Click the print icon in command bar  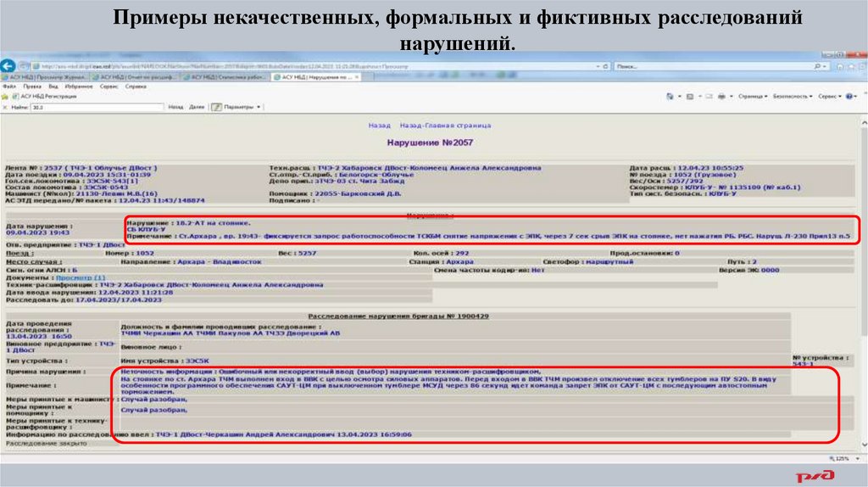tap(721, 97)
